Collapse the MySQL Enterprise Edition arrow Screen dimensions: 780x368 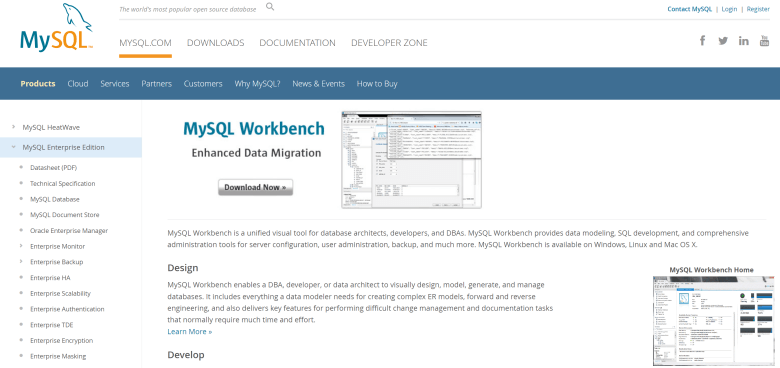13,147
